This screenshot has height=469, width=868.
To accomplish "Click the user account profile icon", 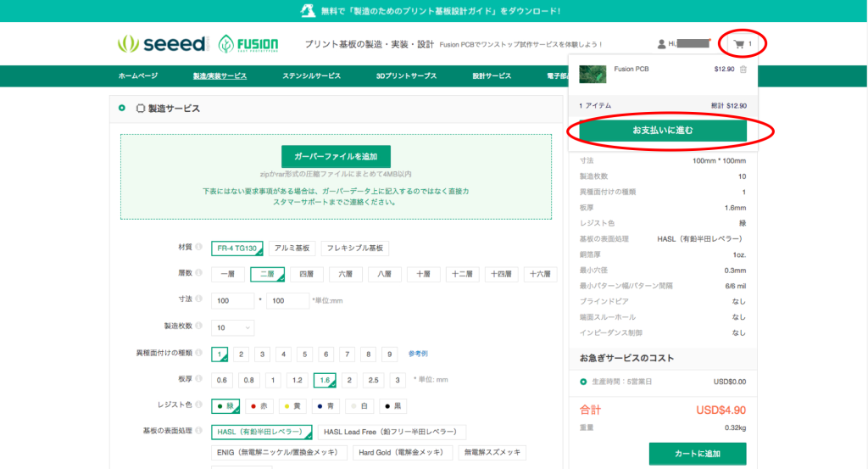I will (661, 44).
